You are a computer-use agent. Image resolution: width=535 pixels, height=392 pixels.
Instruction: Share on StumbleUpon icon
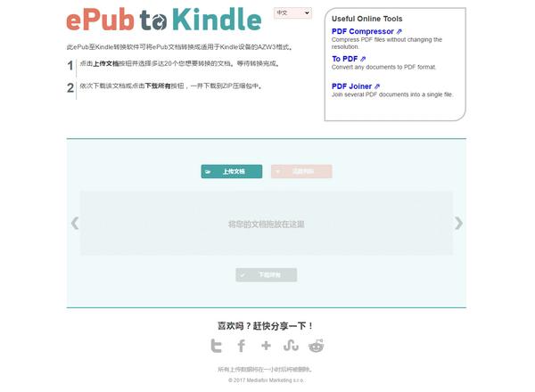291,346
